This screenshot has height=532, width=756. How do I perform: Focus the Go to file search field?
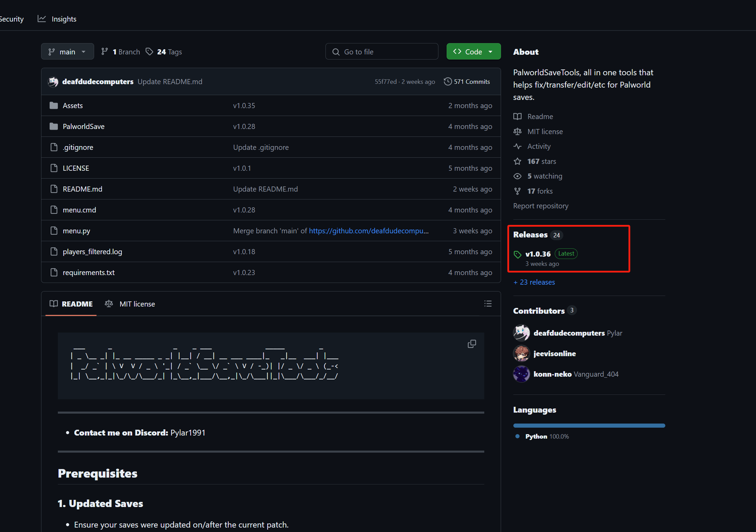(382, 52)
